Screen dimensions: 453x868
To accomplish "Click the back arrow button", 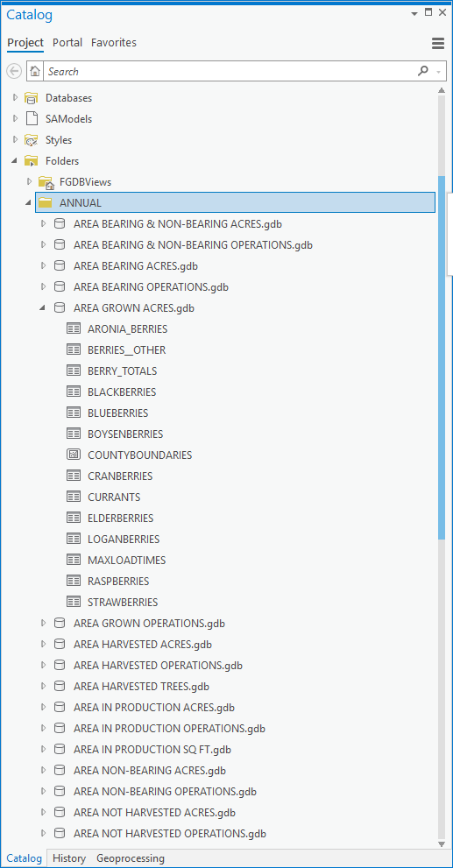I will [x=14, y=71].
